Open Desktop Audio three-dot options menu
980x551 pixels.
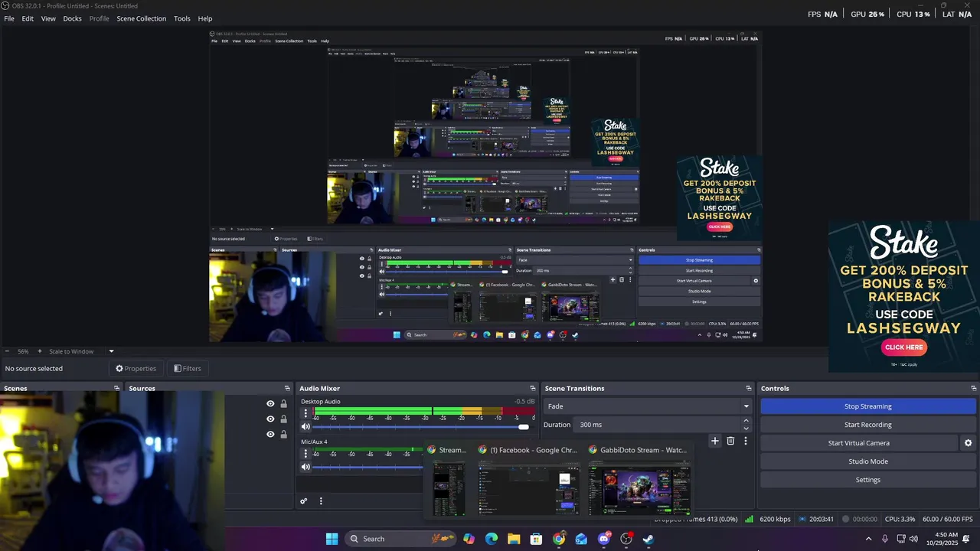click(305, 413)
